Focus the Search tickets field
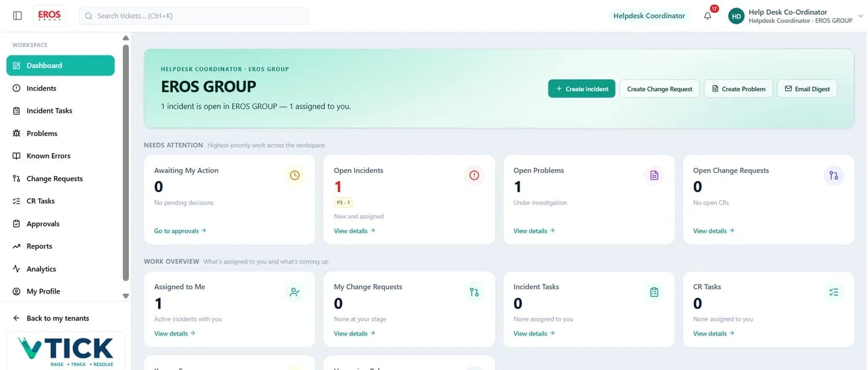The height and width of the screenshot is (370, 868). click(x=194, y=16)
